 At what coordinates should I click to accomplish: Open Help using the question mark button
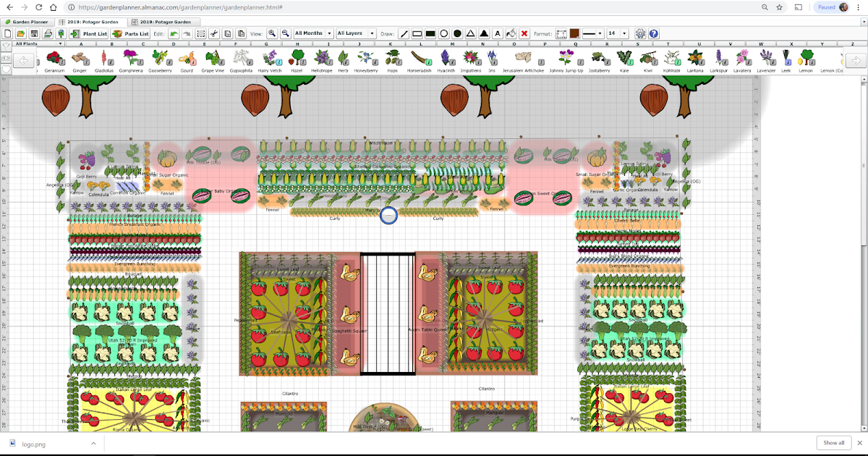(653, 33)
